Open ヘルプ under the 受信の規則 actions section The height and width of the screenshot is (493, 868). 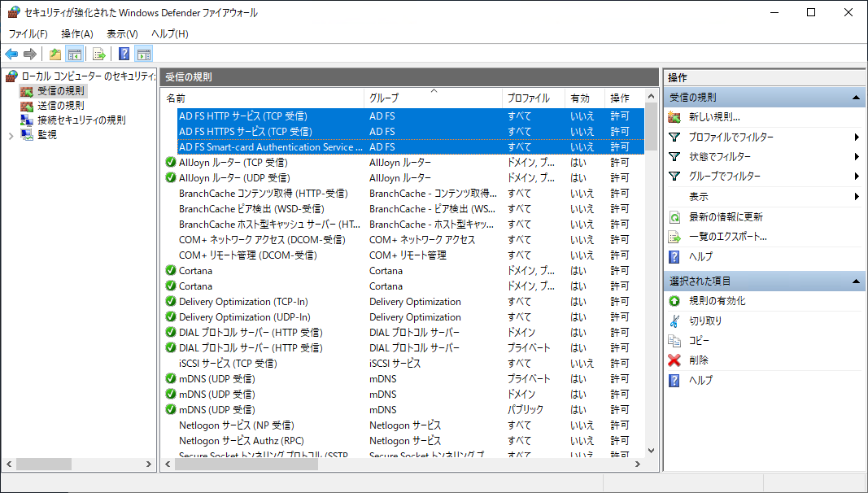(700, 257)
